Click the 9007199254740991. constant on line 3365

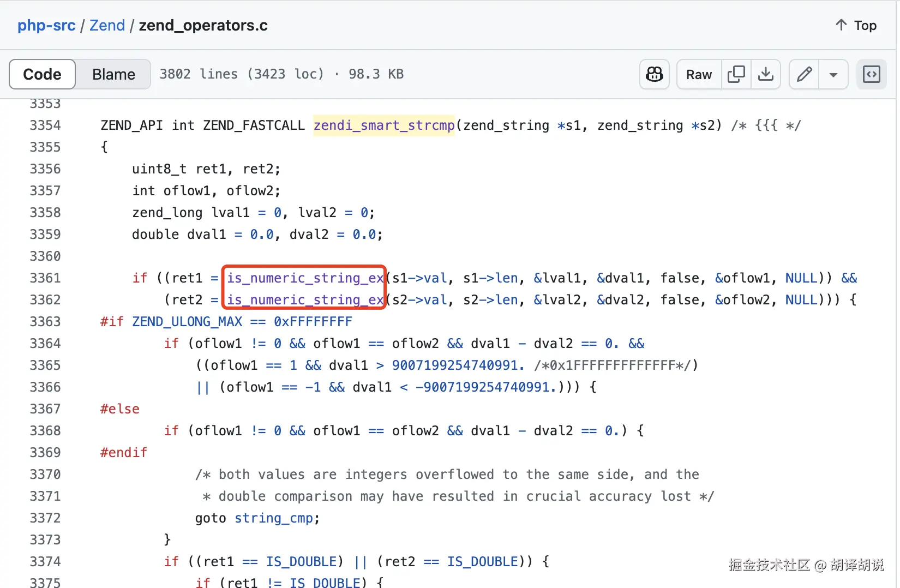459,365
